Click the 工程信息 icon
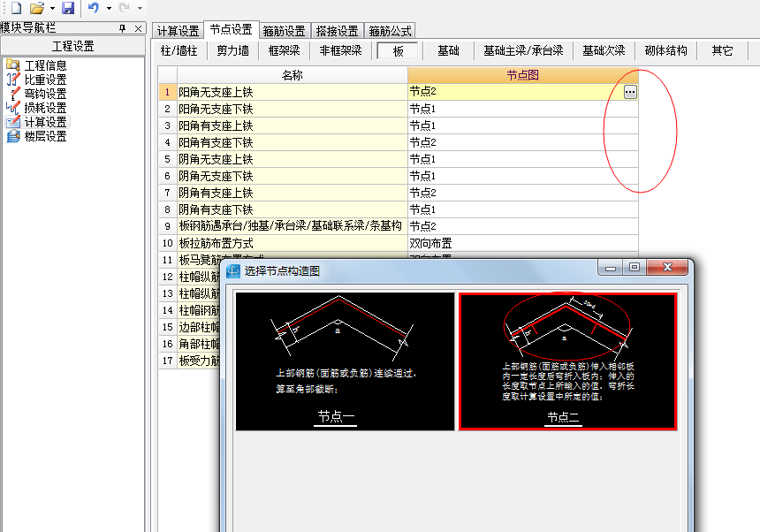The height and width of the screenshot is (532, 760). pos(13,65)
